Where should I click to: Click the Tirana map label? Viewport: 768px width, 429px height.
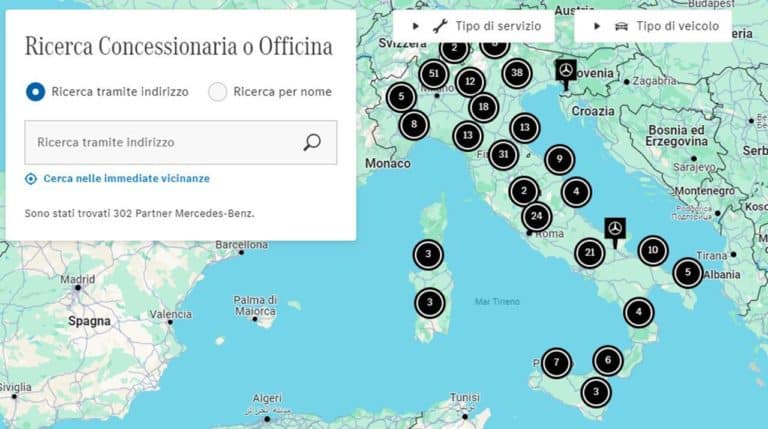coord(712,256)
